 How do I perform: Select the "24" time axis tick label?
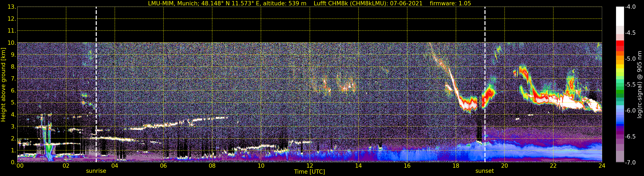click(602, 166)
